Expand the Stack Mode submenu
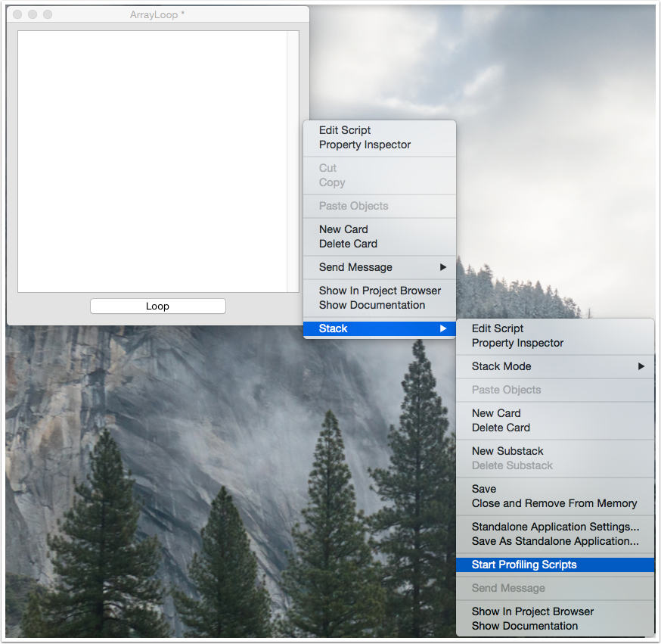This screenshot has width=661, height=644. 501,366
